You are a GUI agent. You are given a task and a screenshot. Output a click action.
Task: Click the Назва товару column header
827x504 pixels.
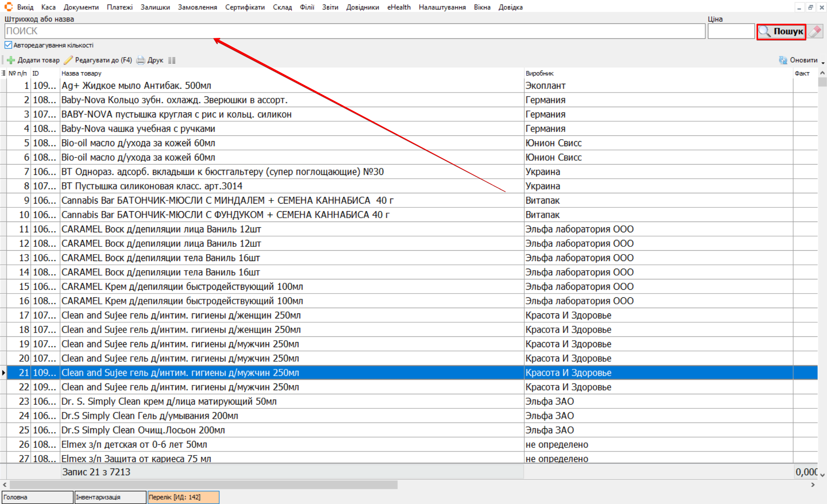coord(81,73)
